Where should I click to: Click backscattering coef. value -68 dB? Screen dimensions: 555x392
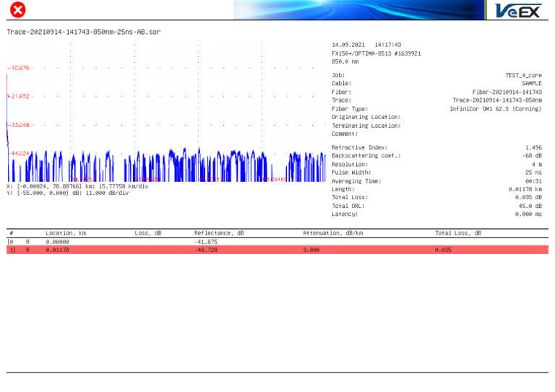click(x=532, y=156)
